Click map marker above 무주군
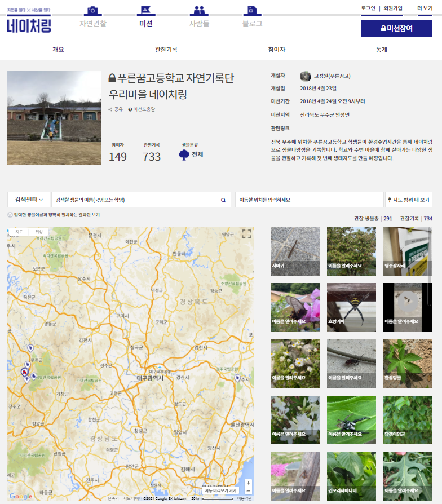This screenshot has height=504, width=442. (x=30, y=348)
